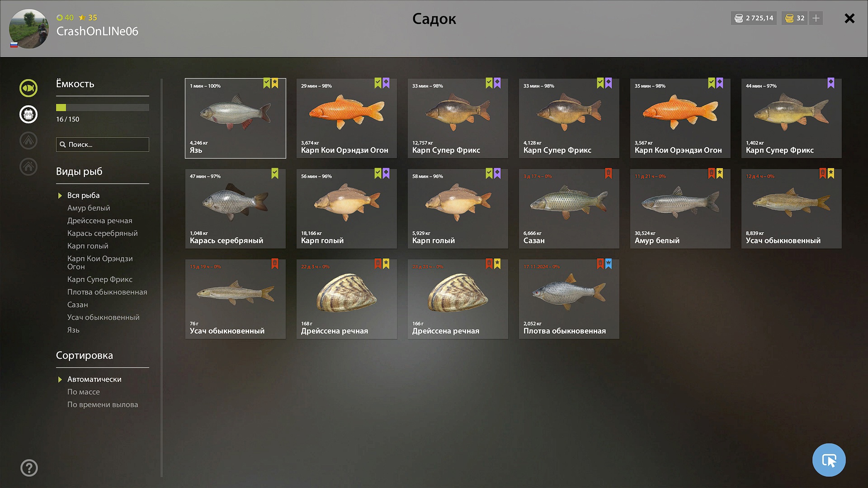The width and height of the screenshot is (868, 488).
Task: Filter fish list by Карп Супер Фрикс
Action: point(100,279)
